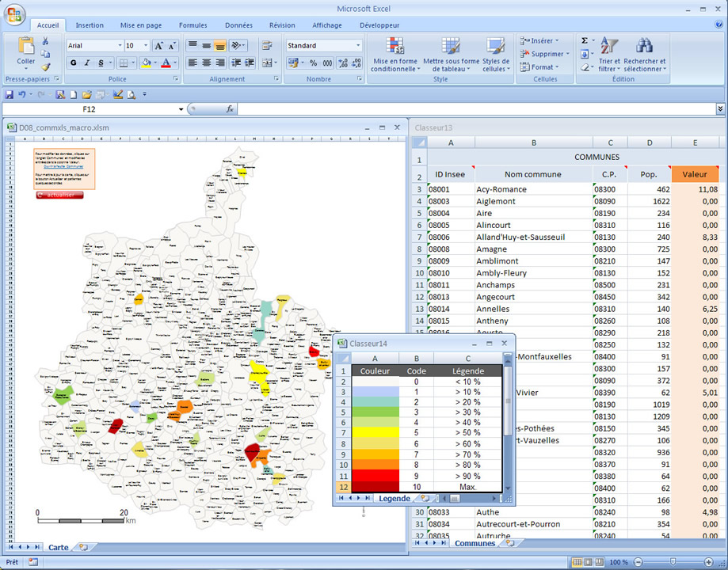Remove a decimal place
This screenshot has height=570, width=728.
coord(356,63)
